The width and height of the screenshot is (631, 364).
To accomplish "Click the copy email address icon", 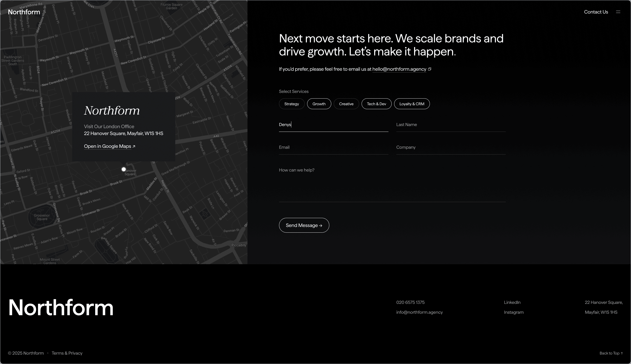I will 430,69.
